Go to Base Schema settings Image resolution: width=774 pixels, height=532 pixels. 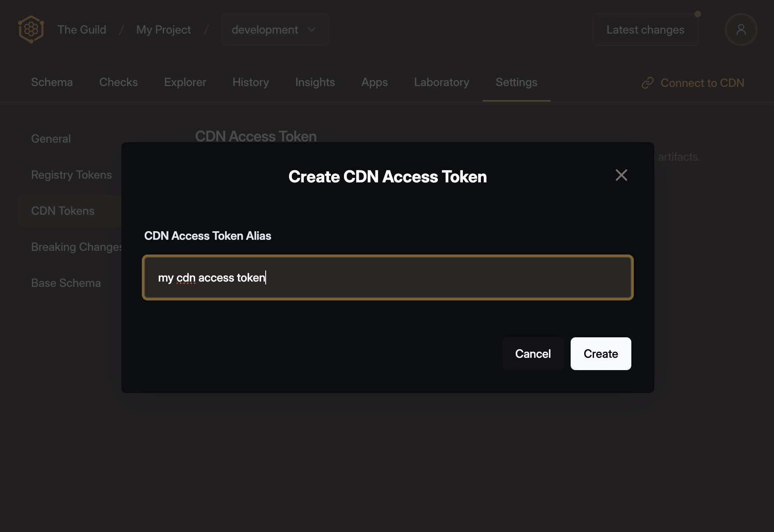(x=66, y=282)
